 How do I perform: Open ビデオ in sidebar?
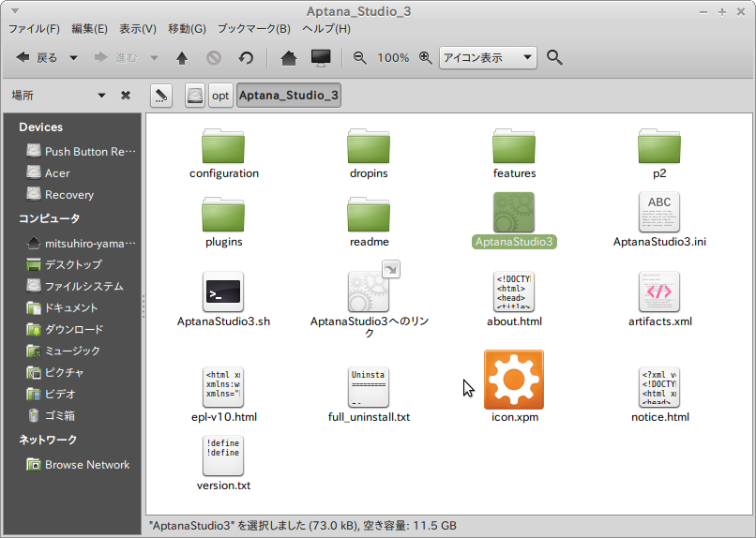point(51,394)
